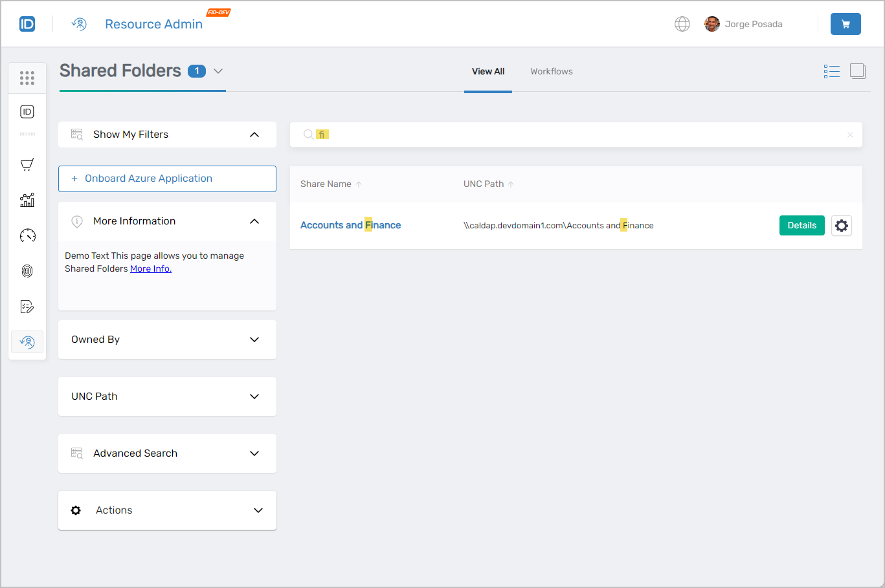
Task: Switch to card view layout
Action: pos(857,71)
